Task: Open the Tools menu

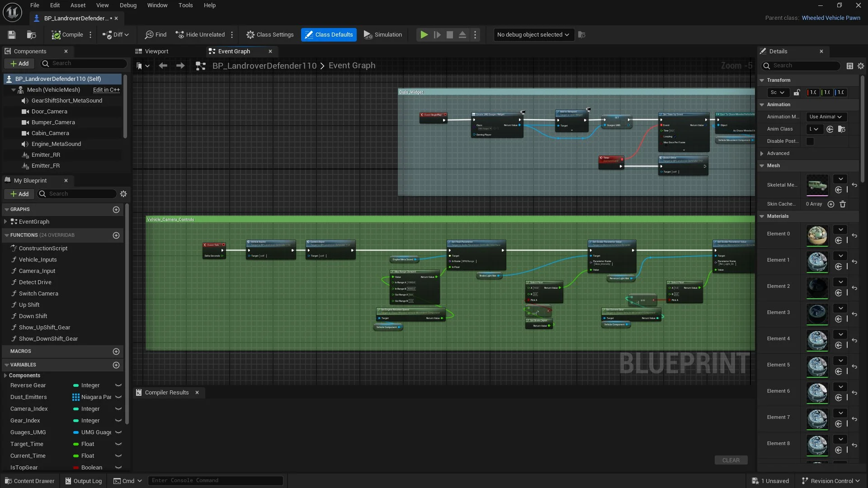Action: coord(185,5)
